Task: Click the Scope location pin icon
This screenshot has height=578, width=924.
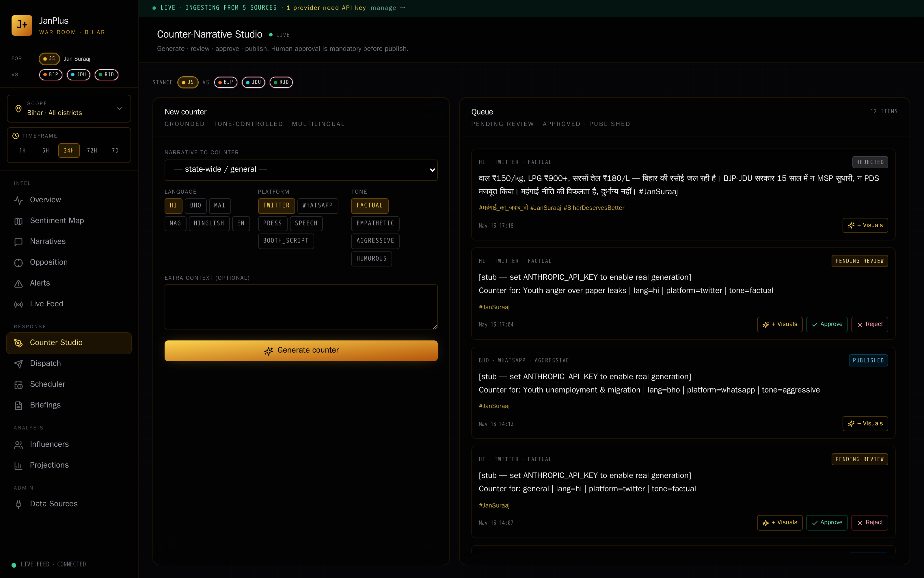Action: (18, 109)
